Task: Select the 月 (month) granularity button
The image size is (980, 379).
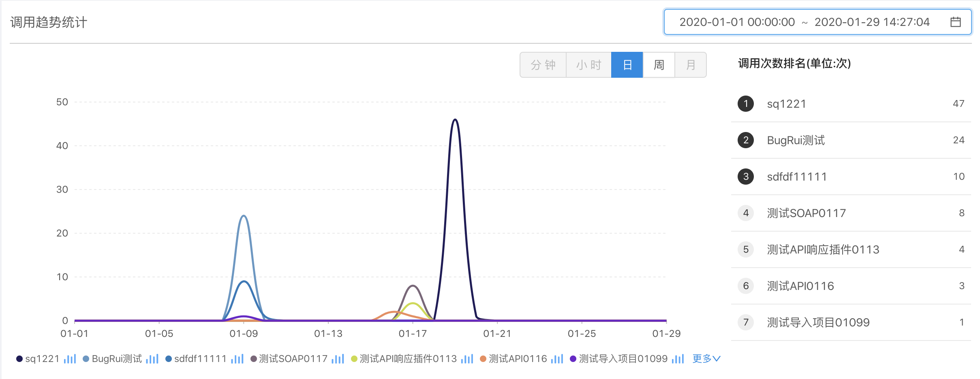Action: pos(691,65)
